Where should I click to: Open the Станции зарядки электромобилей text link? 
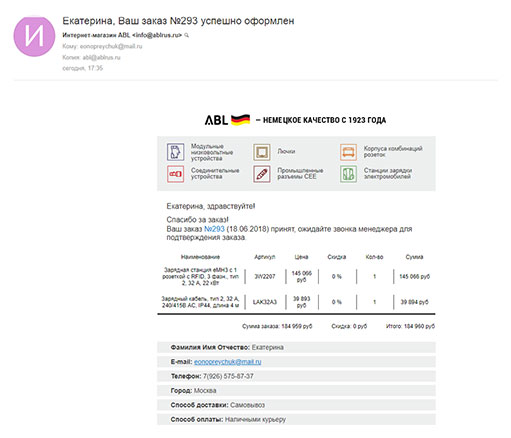point(388,173)
